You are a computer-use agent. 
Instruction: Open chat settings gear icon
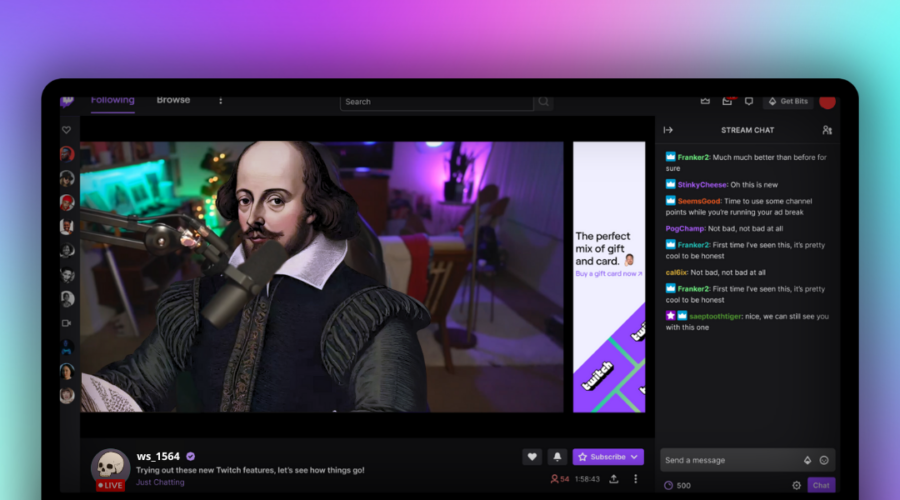pos(796,486)
